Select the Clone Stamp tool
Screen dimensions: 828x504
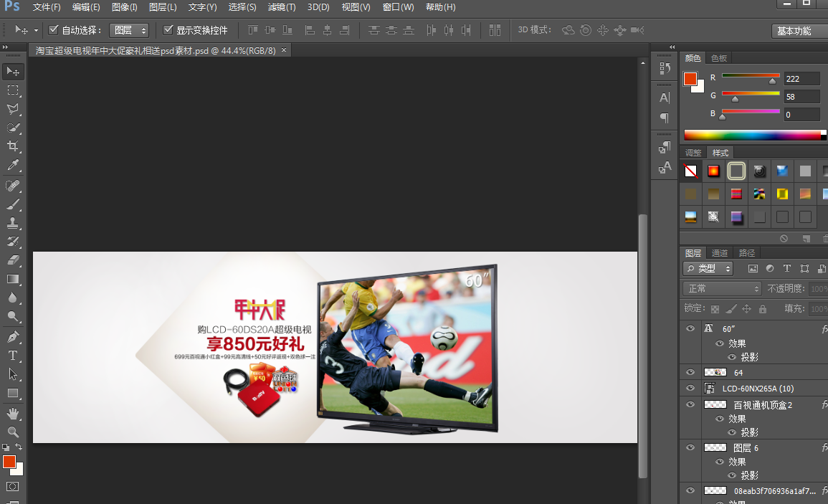click(13, 222)
